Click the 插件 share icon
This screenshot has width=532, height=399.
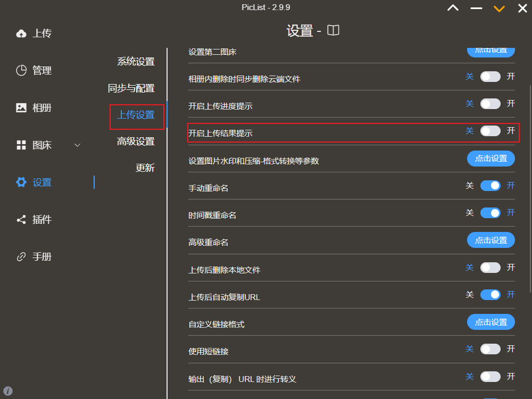click(x=21, y=219)
